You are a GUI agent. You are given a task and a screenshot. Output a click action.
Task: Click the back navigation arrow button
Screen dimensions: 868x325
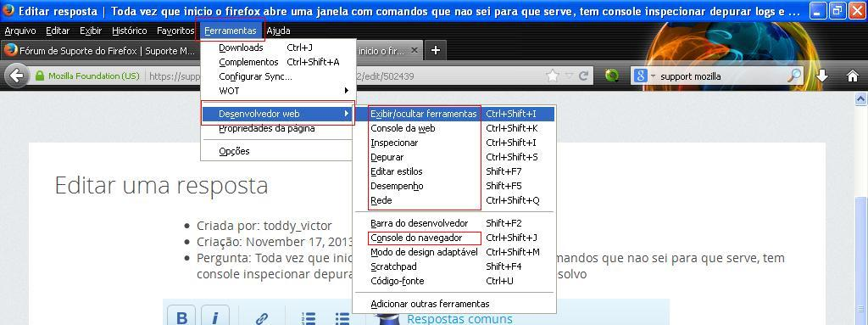[17, 76]
